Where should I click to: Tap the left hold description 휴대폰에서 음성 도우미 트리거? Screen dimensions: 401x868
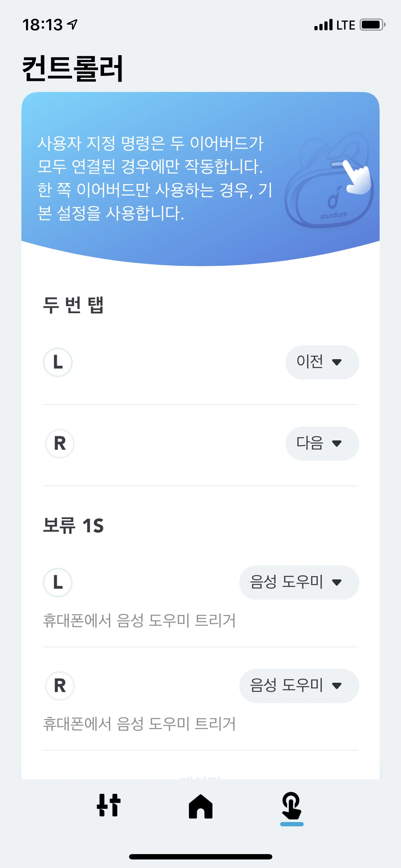(139, 621)
